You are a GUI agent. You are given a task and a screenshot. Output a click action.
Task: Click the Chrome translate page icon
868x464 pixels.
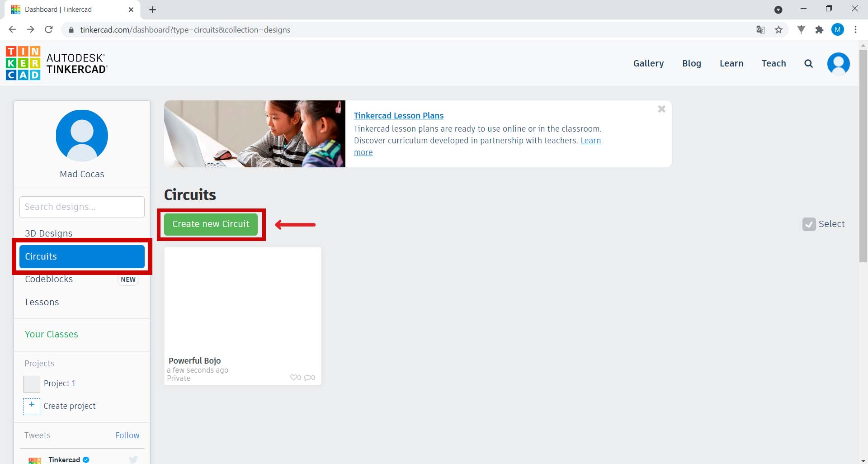click(x=760, y=30)
